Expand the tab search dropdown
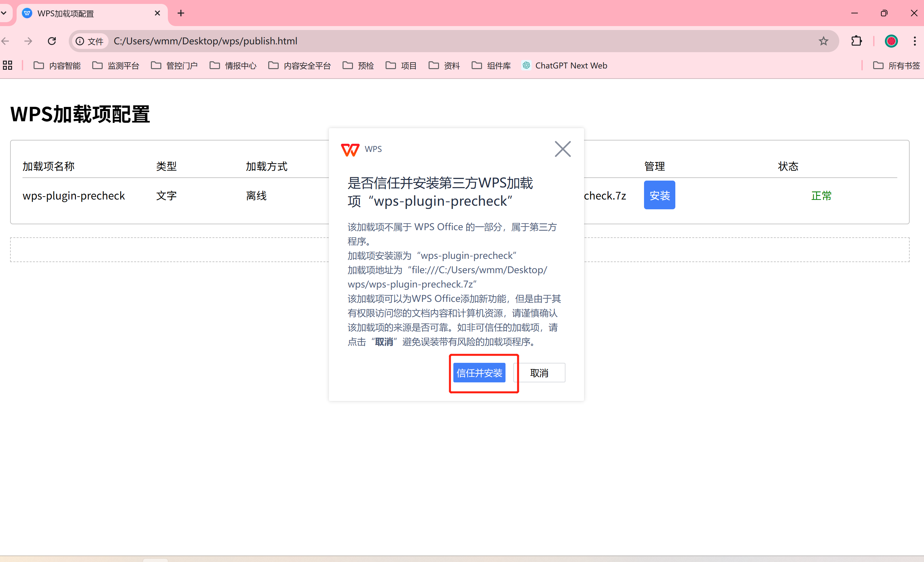Screen dimensions: 924x562 pos(4,13)
